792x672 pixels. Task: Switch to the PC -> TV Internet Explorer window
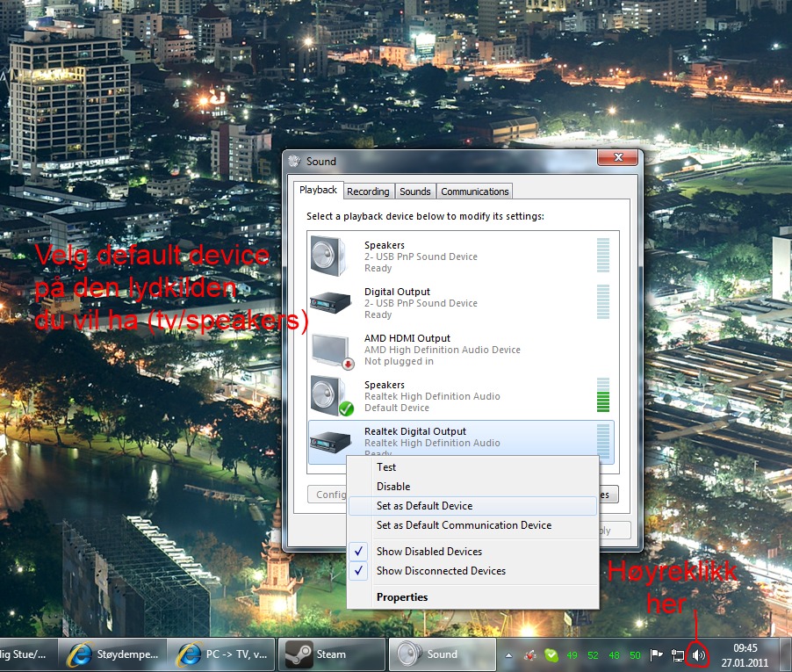click(x=221, y=654)
